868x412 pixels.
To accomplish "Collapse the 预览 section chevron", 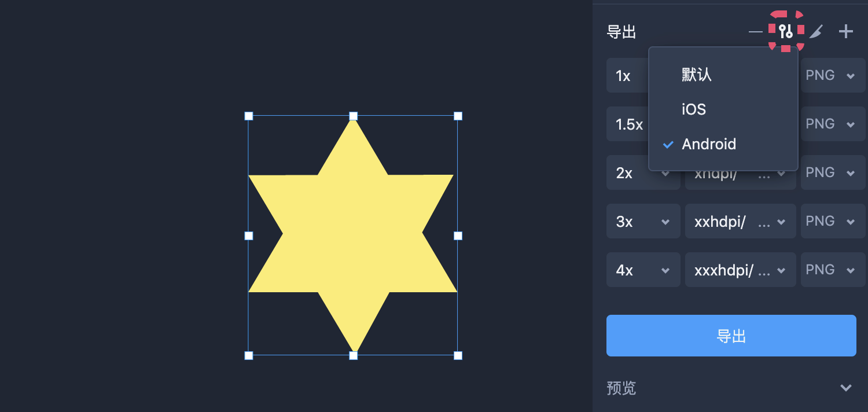I will pos(846,388).
